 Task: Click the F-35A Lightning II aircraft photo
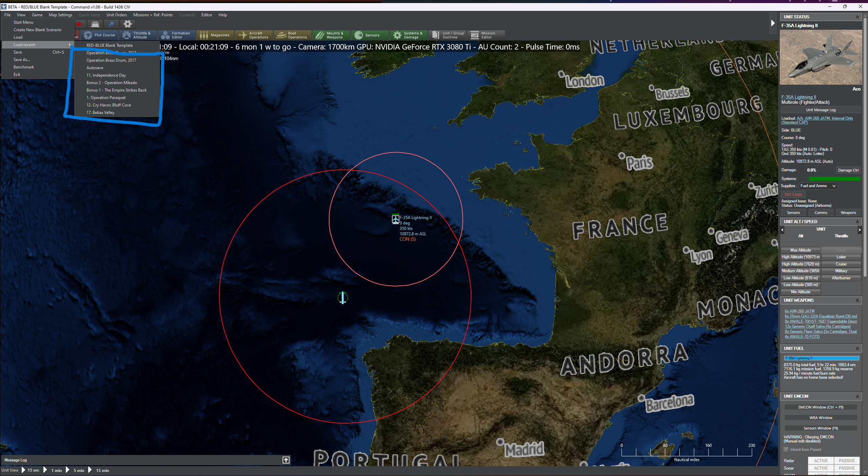(x=821, y=57)
